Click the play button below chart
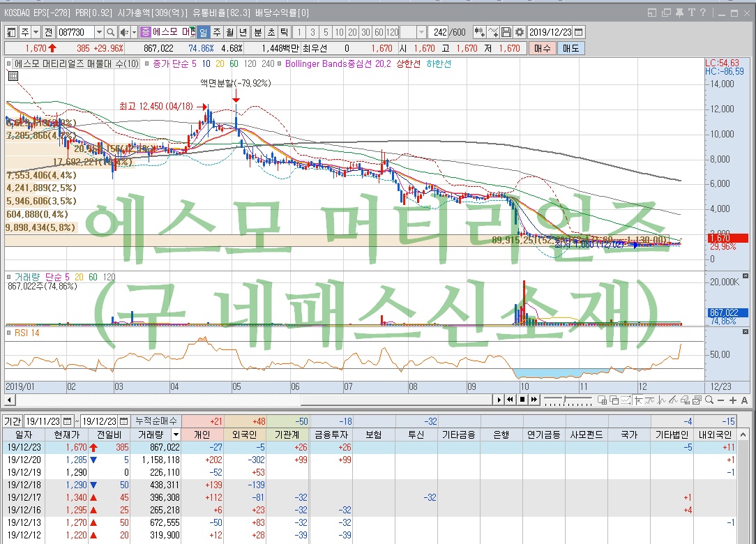Viewport: 756px width, 544px height. click(499, 400)
